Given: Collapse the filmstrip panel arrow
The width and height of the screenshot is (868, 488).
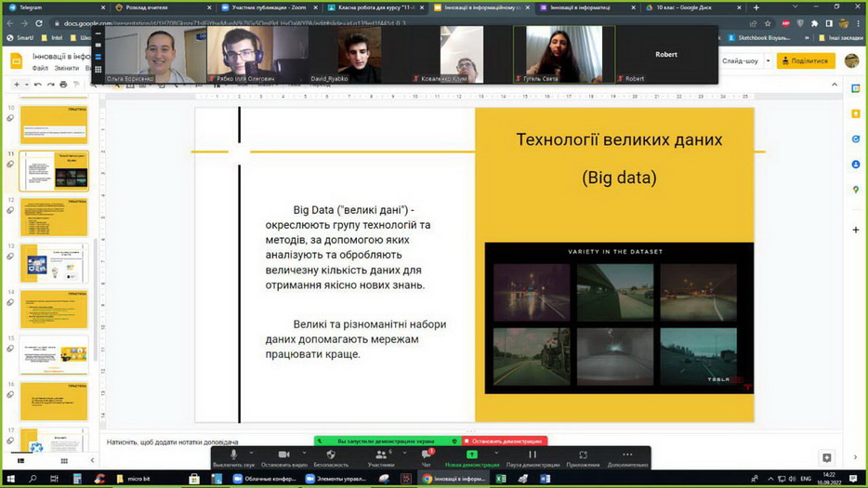Looking at the screenshot, I should [x=92, y=460].
